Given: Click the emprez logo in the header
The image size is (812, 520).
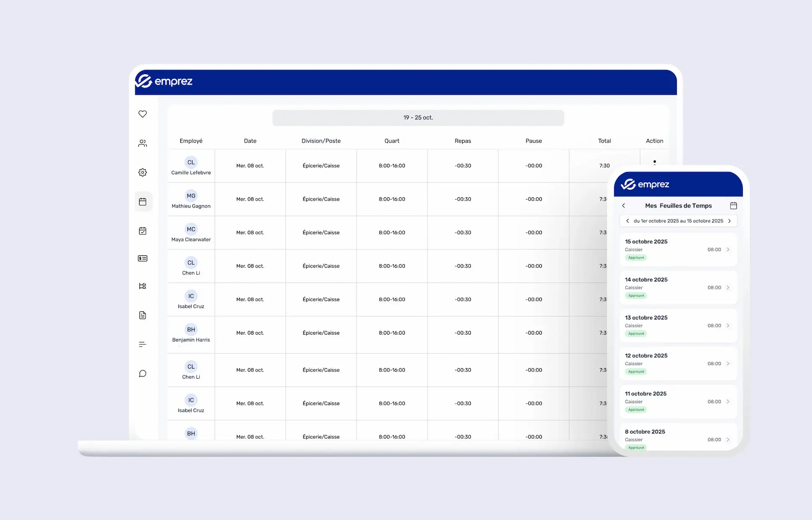Looking at the screenshot, I should tap(165, 81).
